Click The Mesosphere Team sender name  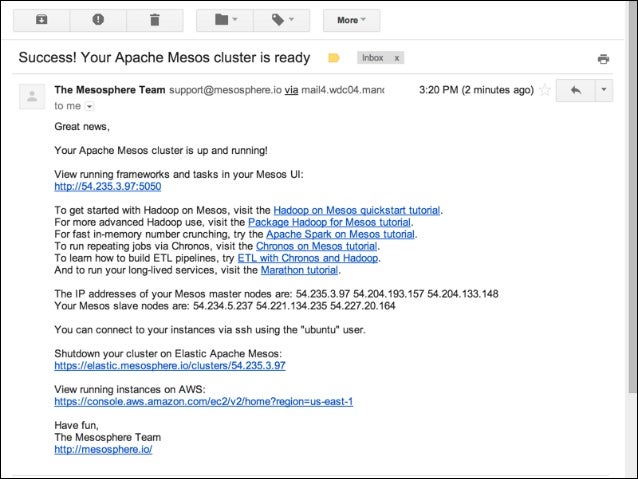tap(110, 90)
